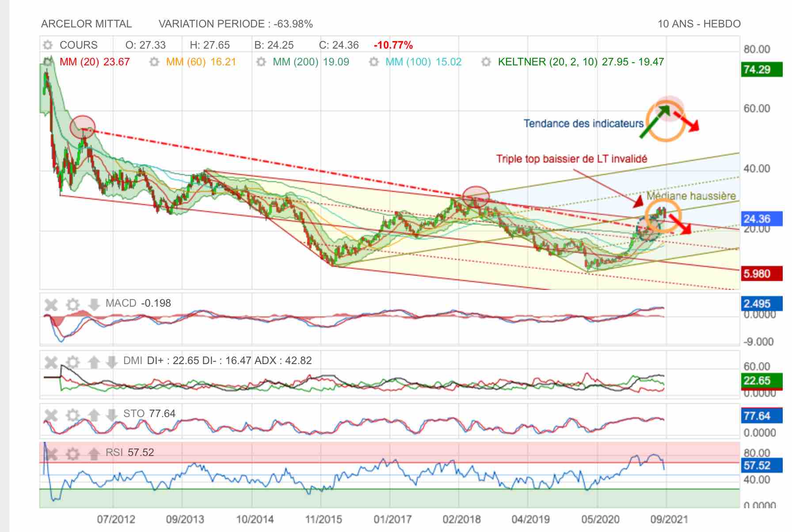Select the low price B: 24.25

(274, 45)
